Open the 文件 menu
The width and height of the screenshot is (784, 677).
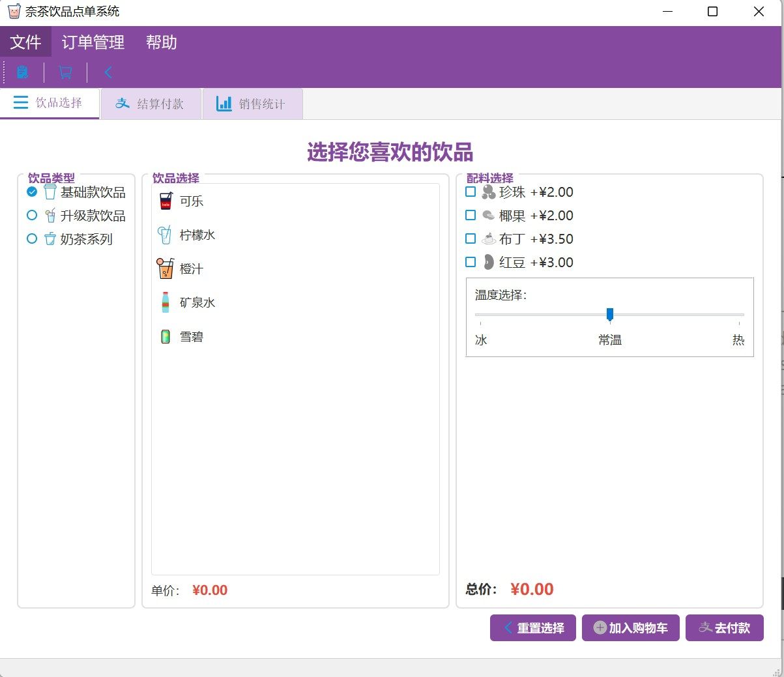point(25,42)
